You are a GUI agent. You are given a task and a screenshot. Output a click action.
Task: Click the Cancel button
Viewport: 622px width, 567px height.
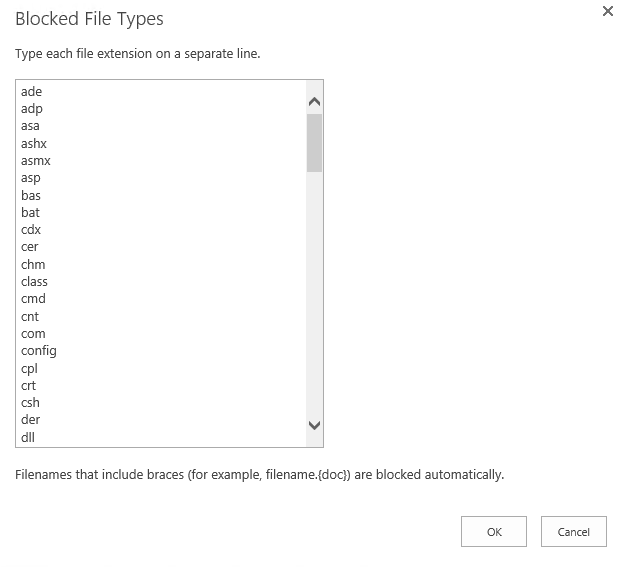[574, 532]
